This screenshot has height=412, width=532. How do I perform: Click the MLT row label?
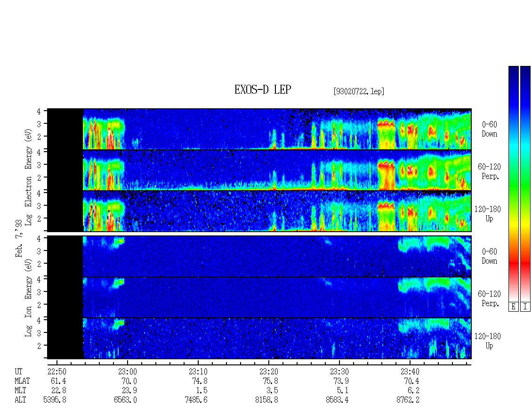[x=20, y=391]
